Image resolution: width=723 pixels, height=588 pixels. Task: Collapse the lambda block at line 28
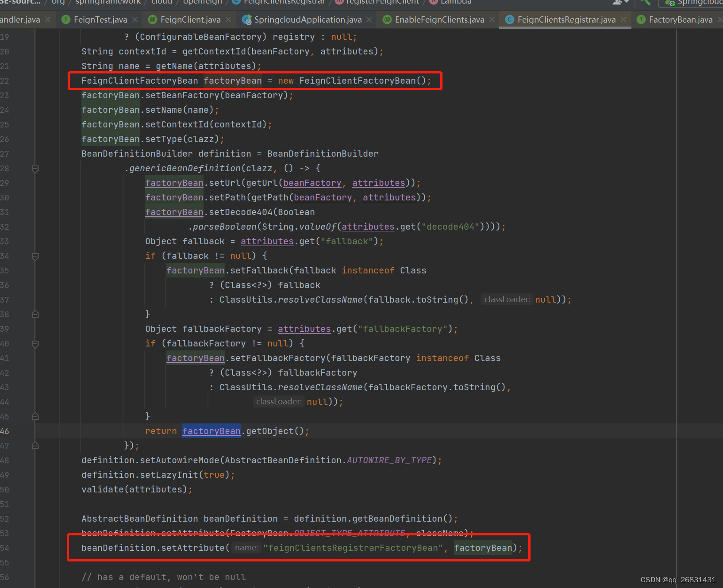click(35, 169)
